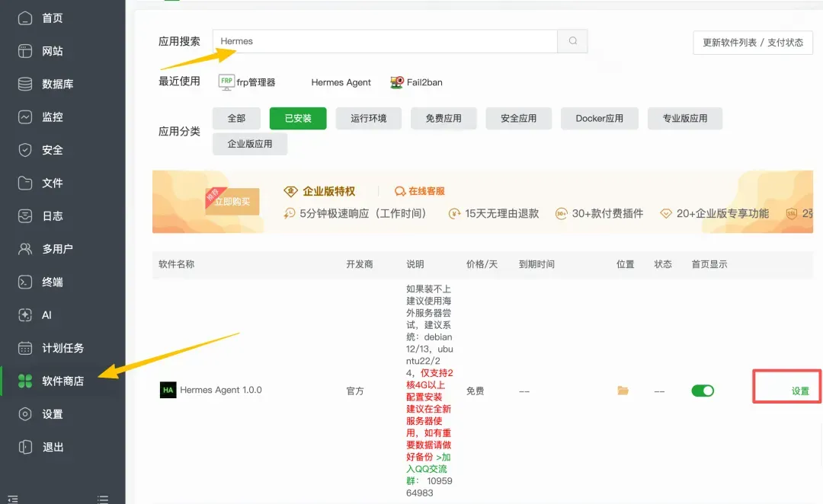Open recent app Hermes Agent link
823x504 pixels.
pyautogui.click(x=341, y=82)
